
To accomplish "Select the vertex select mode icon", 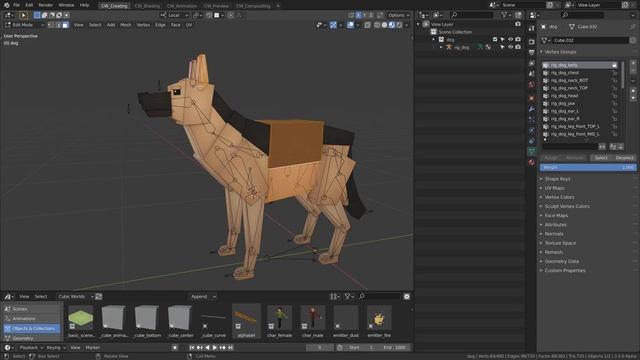I will (x=51, y=25).
